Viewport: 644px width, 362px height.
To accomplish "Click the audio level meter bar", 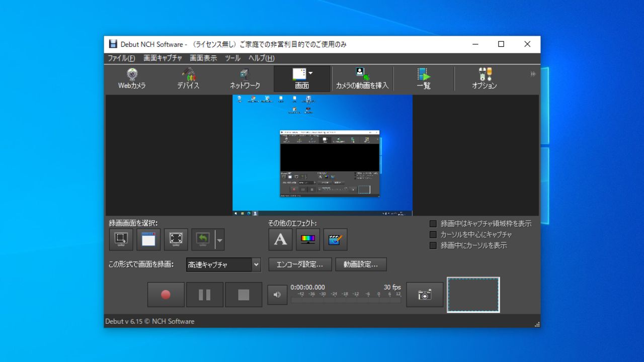I will (346, 300).
